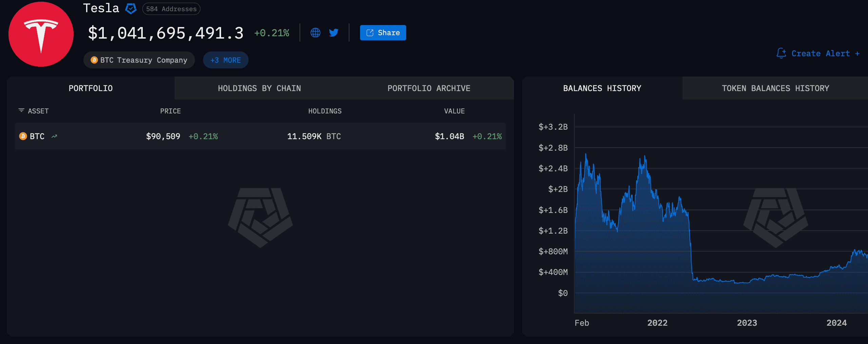Expand the +3 MORE tags
Image resolution: width=868 pixels, height=344 pixels.
(x=225, y=60)
